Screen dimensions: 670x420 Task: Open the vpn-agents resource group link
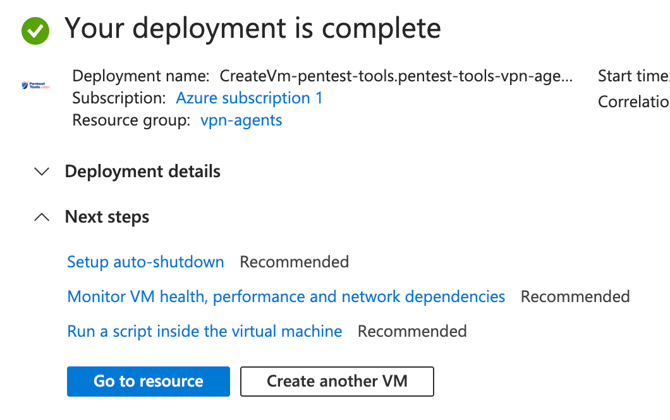coord(241,120)
